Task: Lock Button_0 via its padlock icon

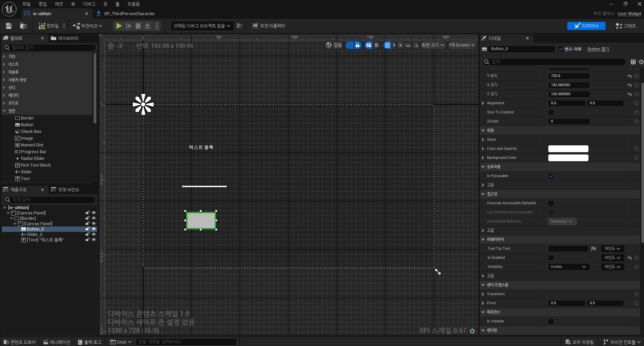Action: 88,229
